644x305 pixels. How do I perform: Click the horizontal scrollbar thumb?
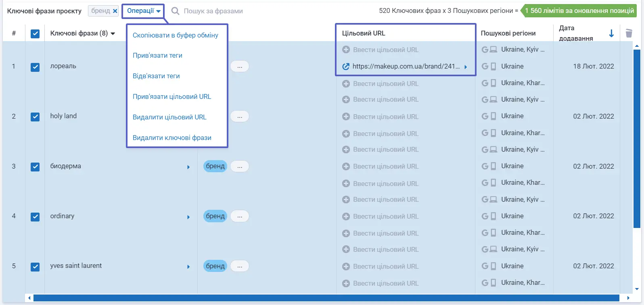[326, 298]
